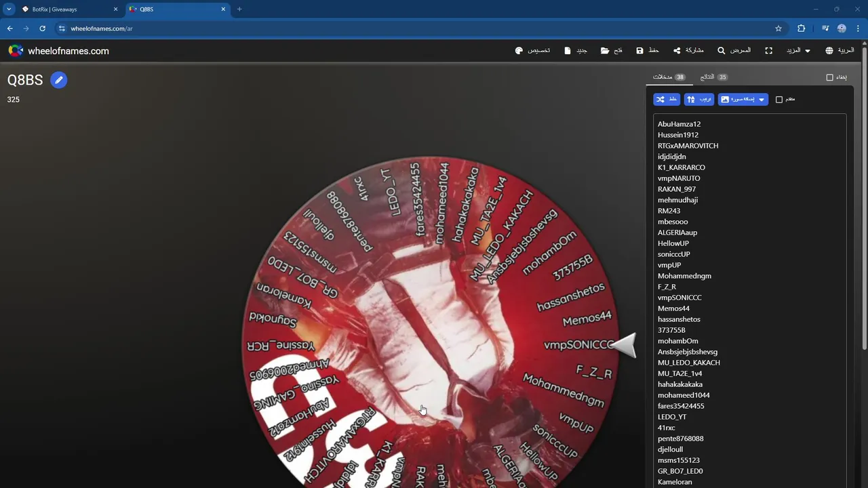
Task: Click entry fares35424455 in the list
Action: [x=681, y=406]
